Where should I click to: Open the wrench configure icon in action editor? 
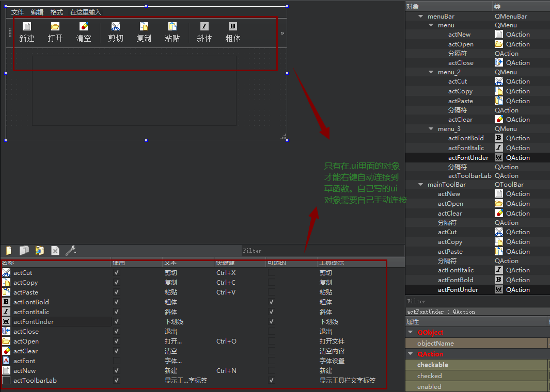tap(71, 251)
